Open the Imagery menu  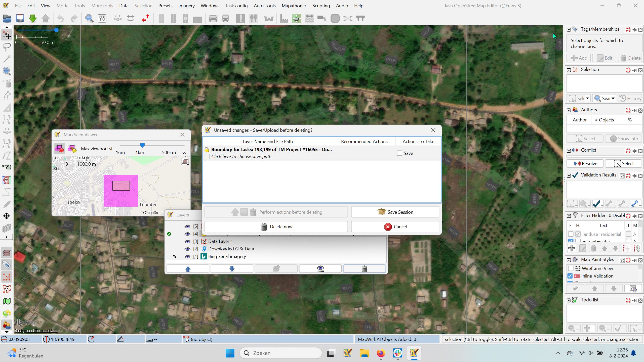(x=186, y=6)
